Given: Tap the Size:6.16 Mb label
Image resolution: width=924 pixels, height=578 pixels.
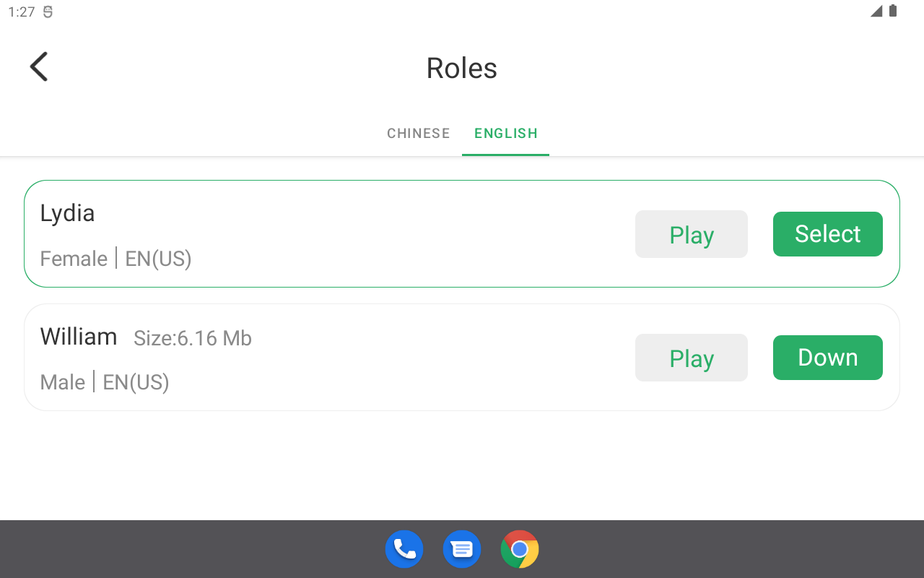Looking at the screenshot, I should click(193, 338).
